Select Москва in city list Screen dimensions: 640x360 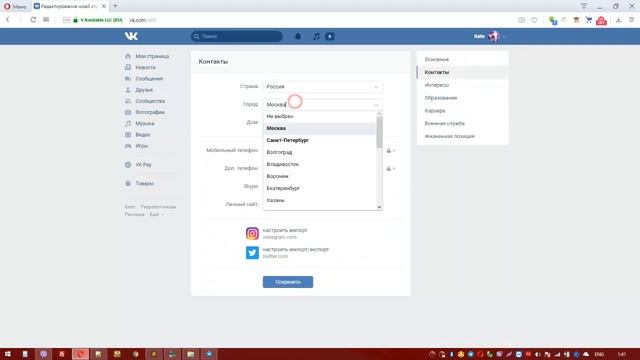(x=320, y=128)
